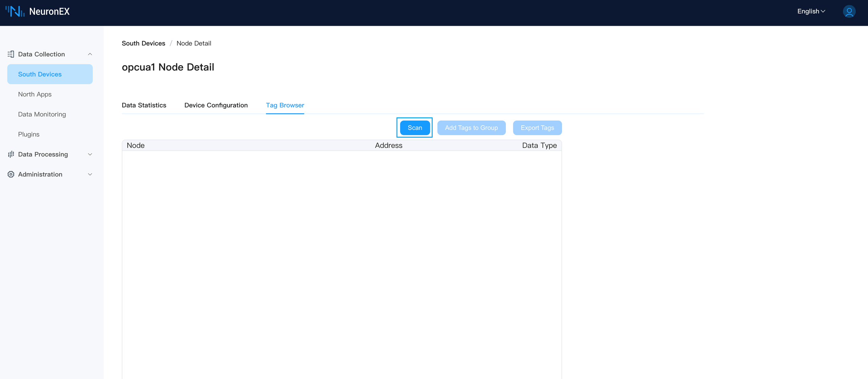Click the Data Processing sidebar icon

pos(11,154)
